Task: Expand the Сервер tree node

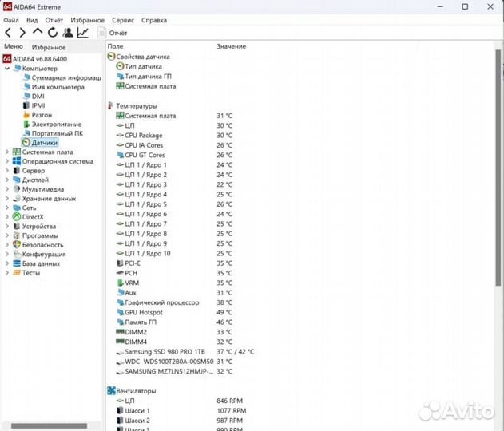Action: 7,171
